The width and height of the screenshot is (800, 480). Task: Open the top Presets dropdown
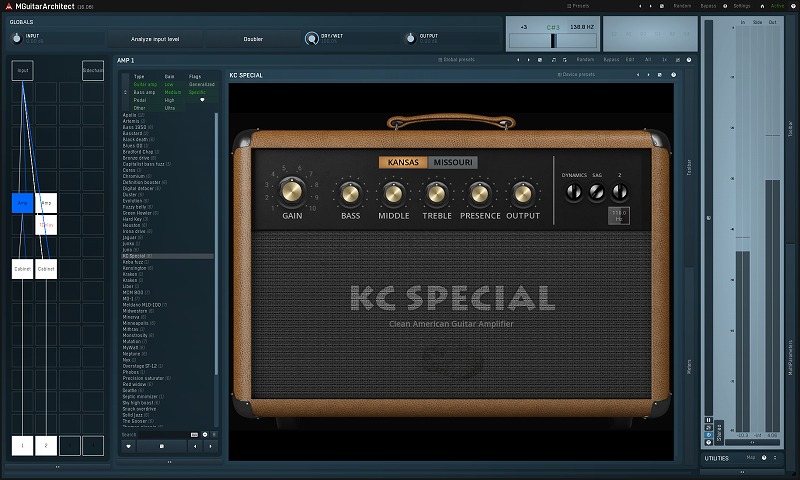[578, 5]
